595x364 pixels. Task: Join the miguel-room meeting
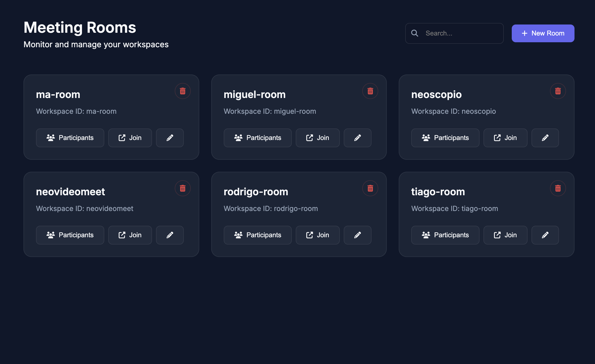(x=318, y=138)
